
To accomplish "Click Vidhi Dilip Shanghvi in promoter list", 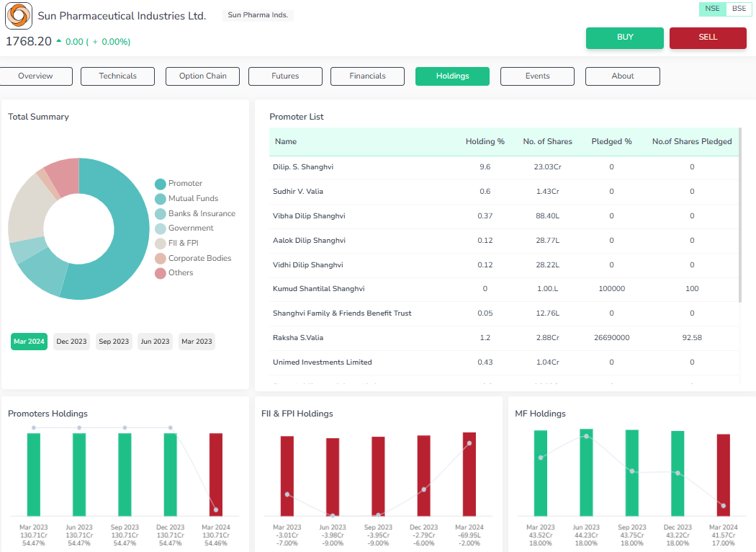I will (x=308, y=265).
